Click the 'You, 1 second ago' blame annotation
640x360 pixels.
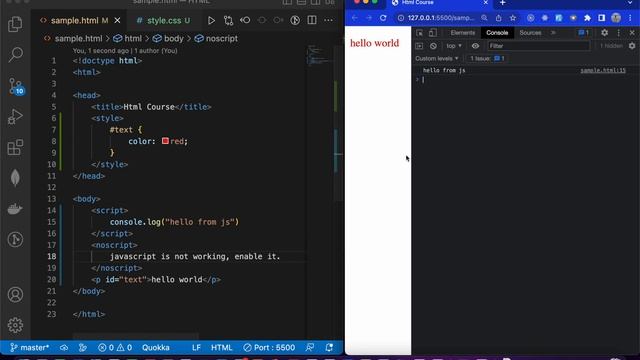point(125,51)
